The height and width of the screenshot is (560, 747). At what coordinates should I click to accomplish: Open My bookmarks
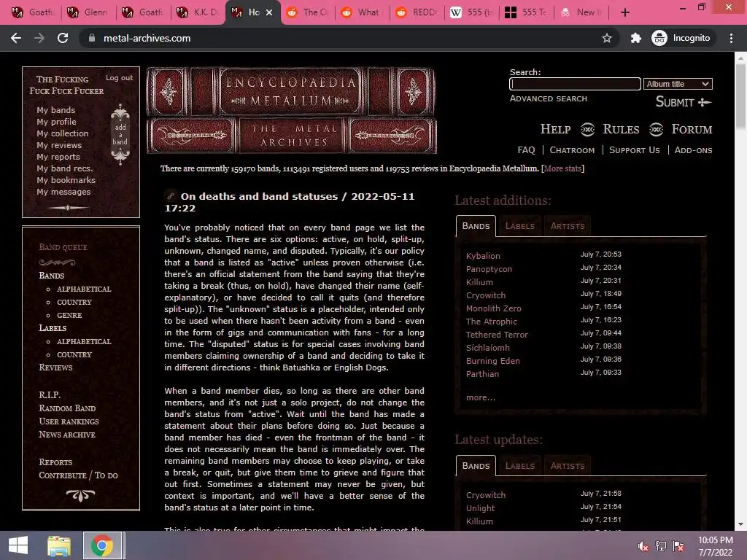(66, 180)
